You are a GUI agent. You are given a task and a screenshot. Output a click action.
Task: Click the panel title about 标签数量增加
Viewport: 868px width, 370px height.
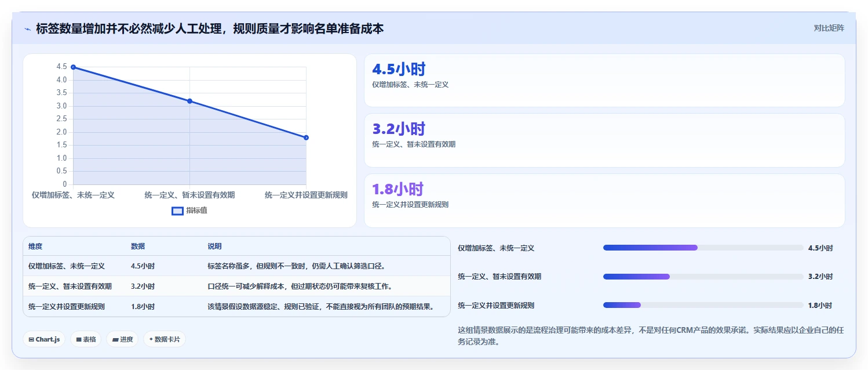coord(210,28)
